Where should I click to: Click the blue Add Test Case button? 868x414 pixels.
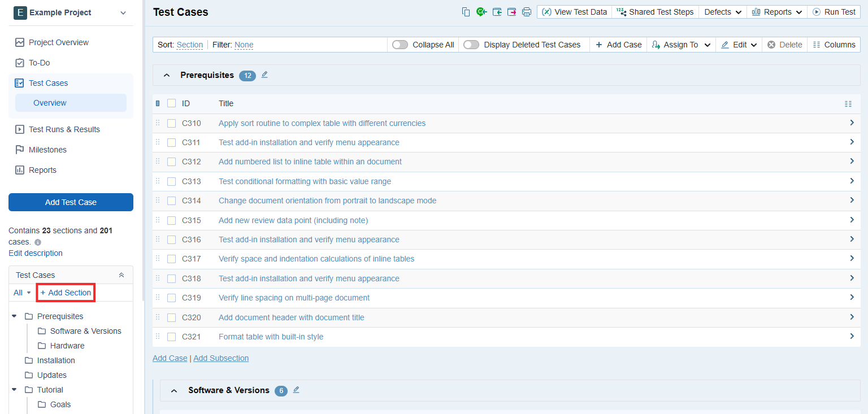(71, 202)
